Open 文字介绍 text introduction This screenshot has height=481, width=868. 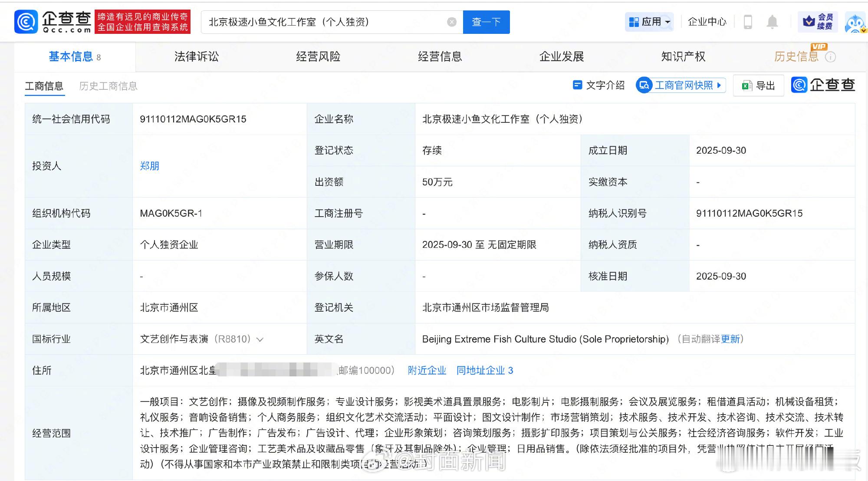point(599,85)
